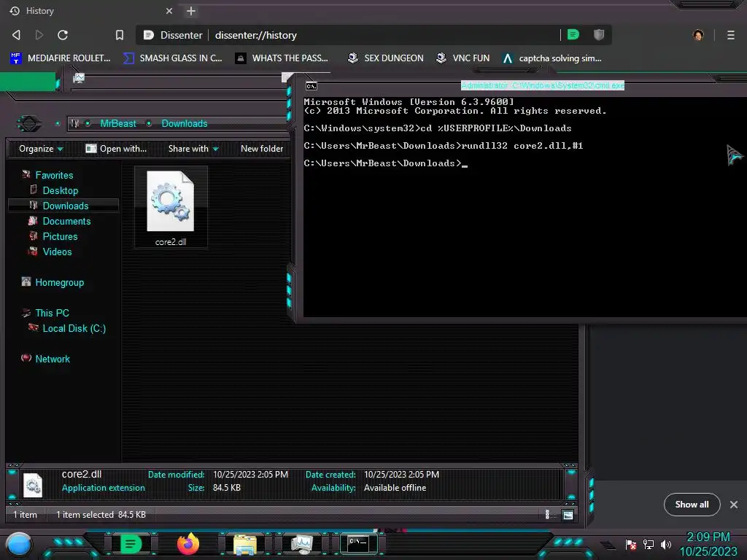Click the cmd window title bar icon
The image size is (747, 560).
click(x=311, y=86)
